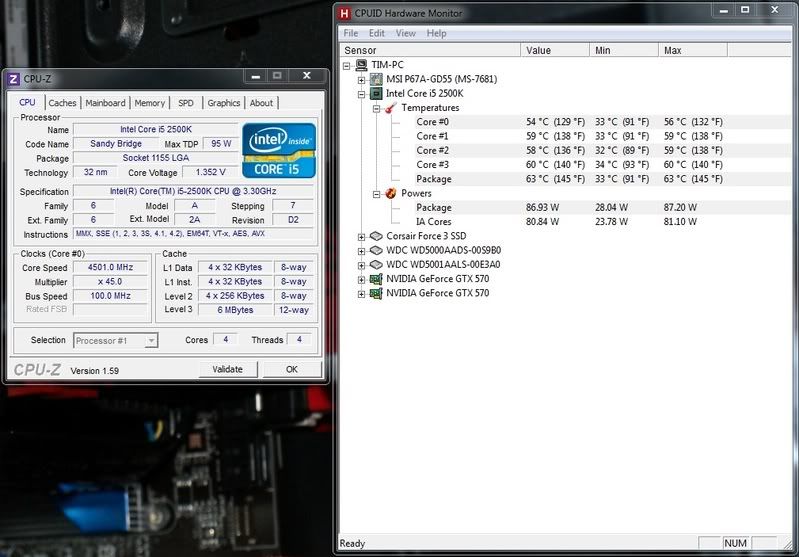799x557 pixels.
Task: Click the Sensor column header
Action: 430,50
